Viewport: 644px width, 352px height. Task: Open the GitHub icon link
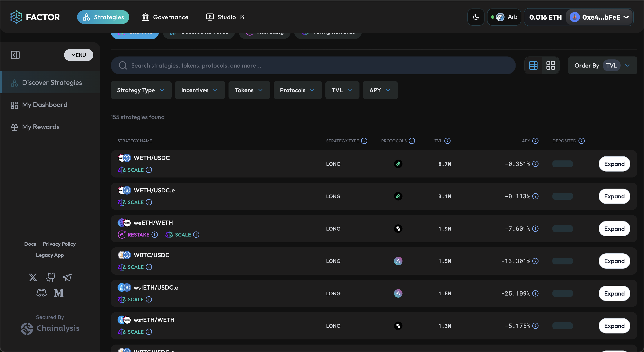50,277
